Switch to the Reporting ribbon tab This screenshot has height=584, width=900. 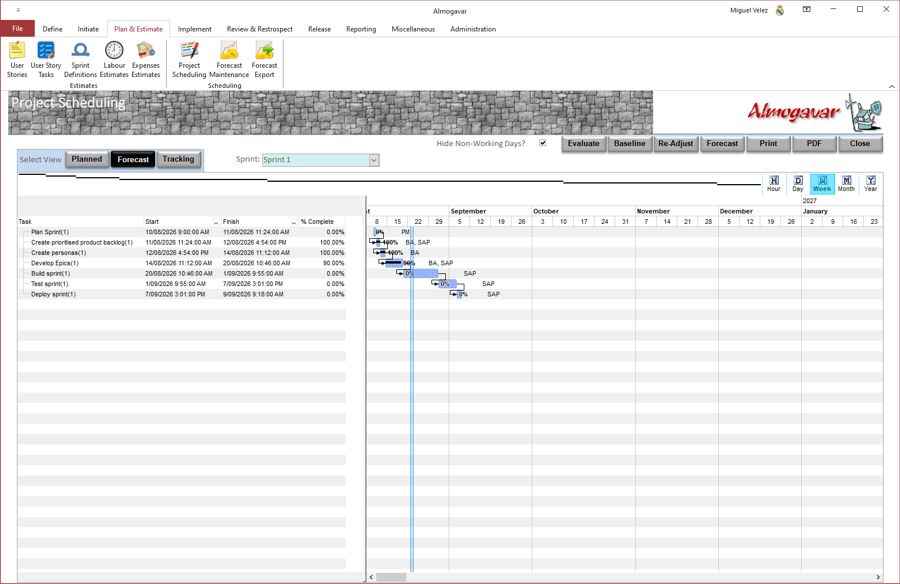[x=361, y=29]
